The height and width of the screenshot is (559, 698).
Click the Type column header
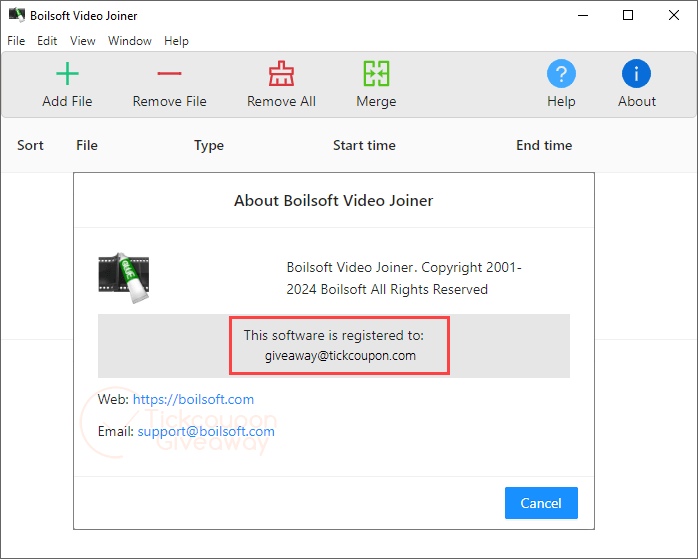[209, 146]
